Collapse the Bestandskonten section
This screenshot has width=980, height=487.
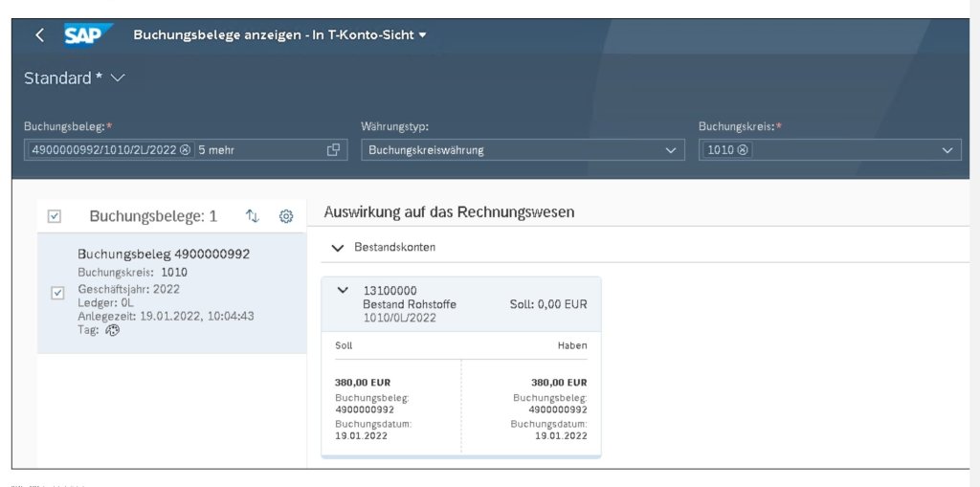337,247
